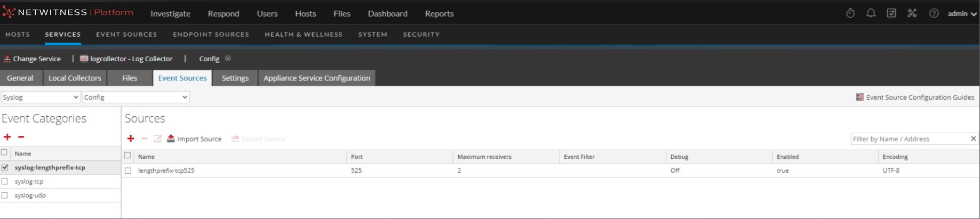Open the Hosts top menu
Screen dimensions: 980x219
306,13
